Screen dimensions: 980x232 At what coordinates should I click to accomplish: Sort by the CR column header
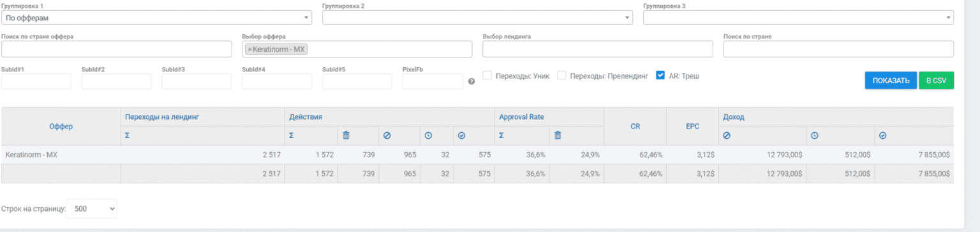(635, 127)
